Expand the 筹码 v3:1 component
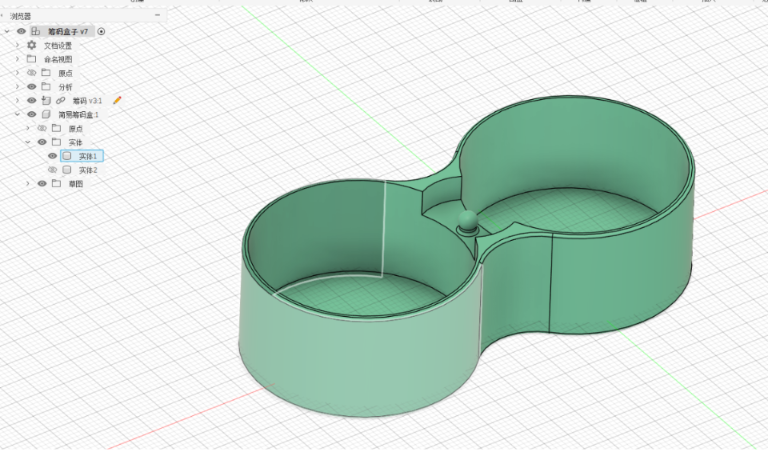This screenshot has width=768, height=450. 18,100
